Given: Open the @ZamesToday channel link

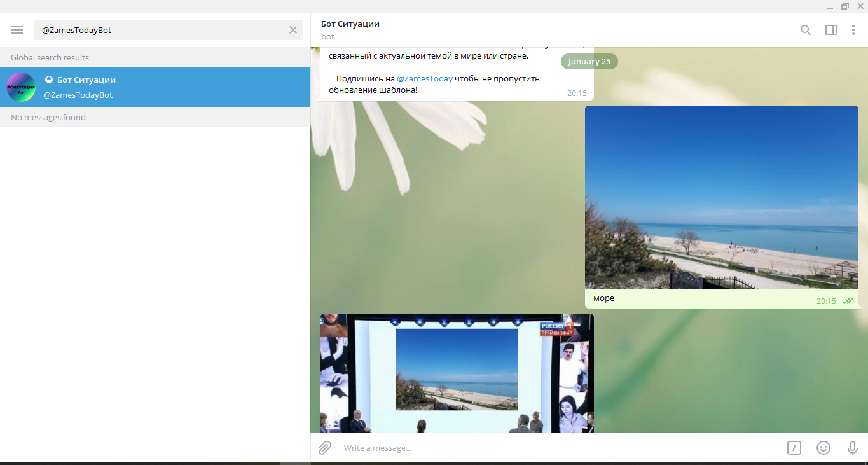Looking at the screenshot, I should click(424, 79).
